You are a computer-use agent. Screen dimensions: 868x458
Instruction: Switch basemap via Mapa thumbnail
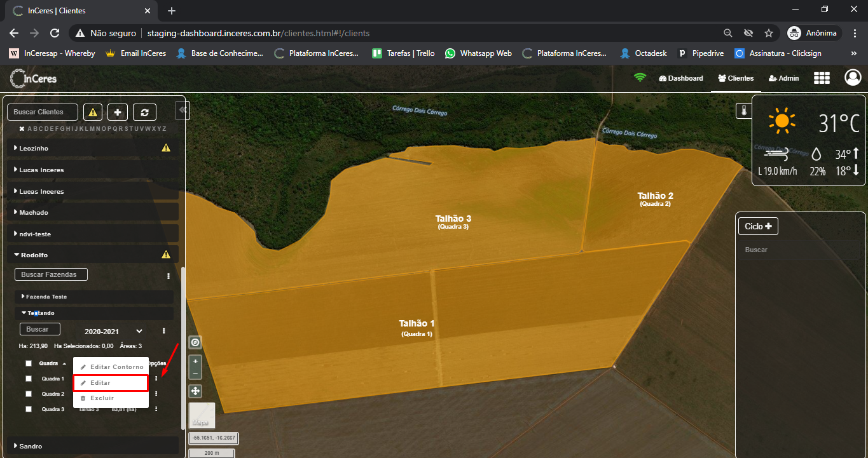point(202,415)
